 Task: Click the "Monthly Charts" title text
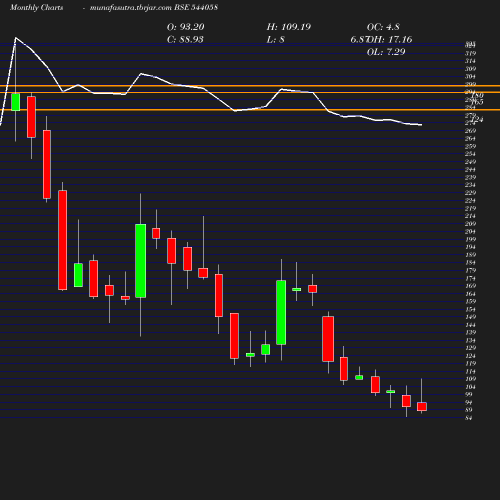pos(36,8)
